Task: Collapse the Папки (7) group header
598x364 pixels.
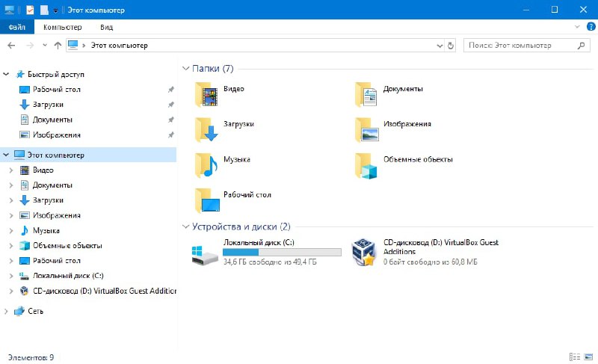Action: pyautogui.click(x=185, y=69)
